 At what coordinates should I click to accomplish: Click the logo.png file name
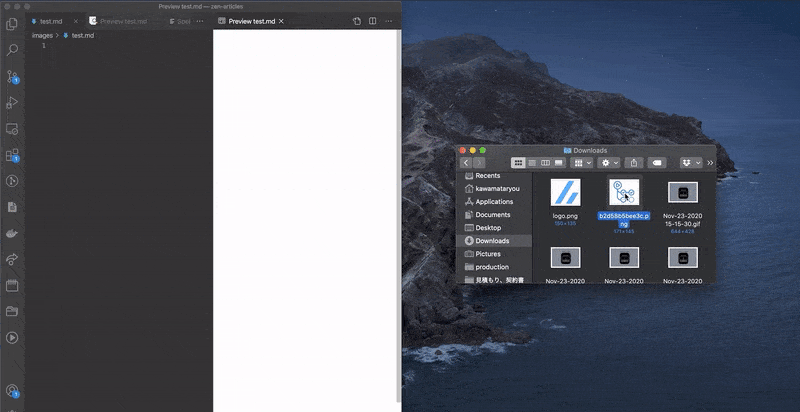565,216
